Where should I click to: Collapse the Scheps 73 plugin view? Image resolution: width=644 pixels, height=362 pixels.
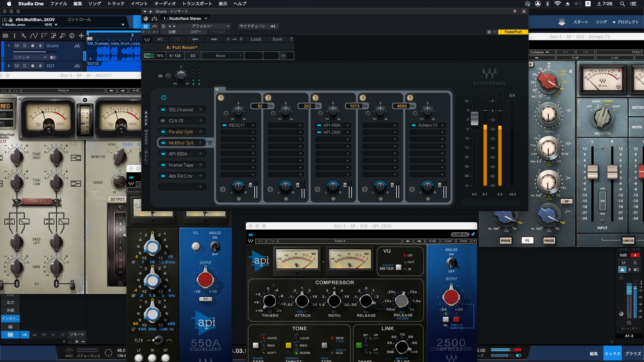[539, 52]
